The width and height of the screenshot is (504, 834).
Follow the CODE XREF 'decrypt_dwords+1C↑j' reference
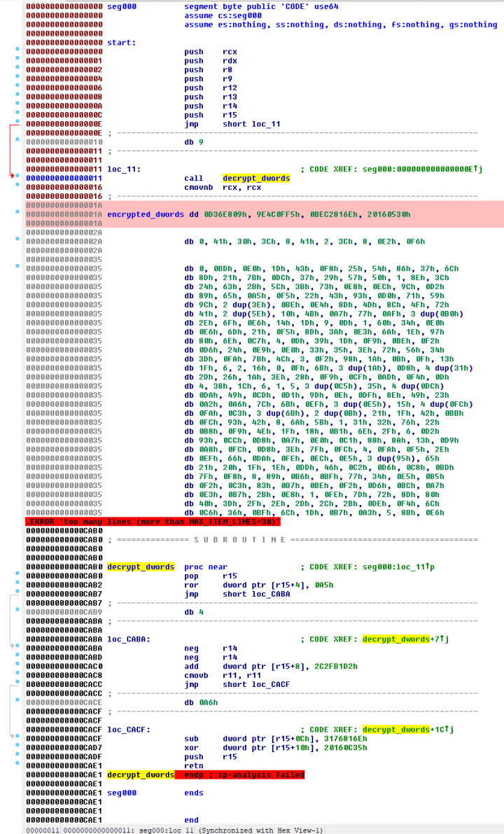(408, 730)
